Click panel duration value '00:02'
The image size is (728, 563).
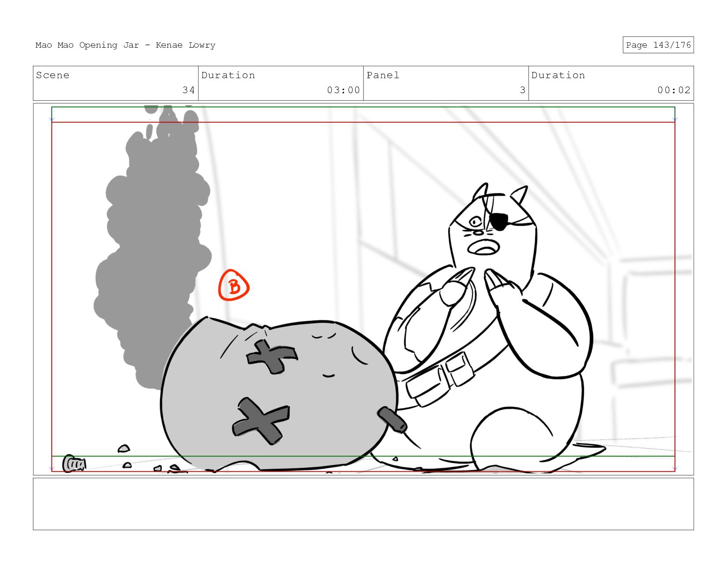point(674,90)
